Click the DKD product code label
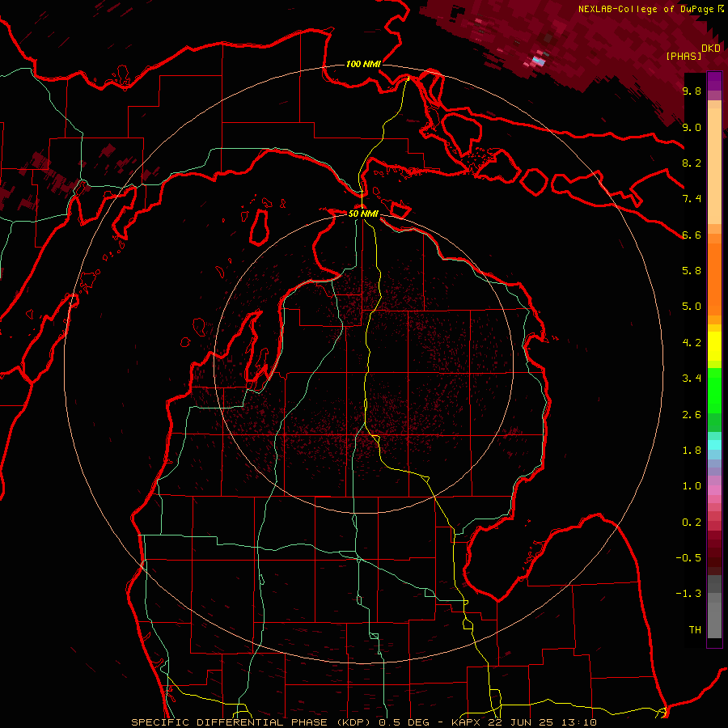 (710, 48)
